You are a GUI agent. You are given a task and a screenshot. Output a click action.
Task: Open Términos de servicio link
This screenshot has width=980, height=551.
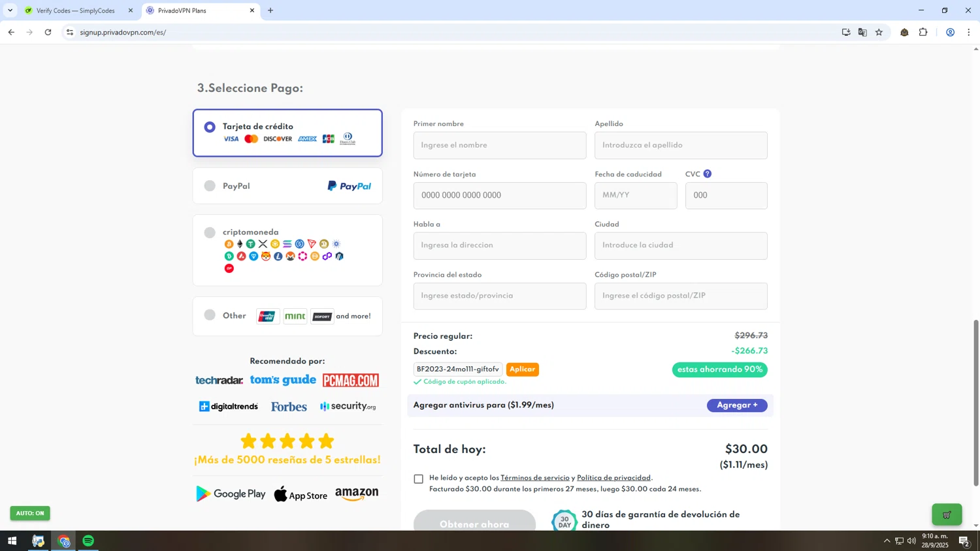click(x=535, y=478)
